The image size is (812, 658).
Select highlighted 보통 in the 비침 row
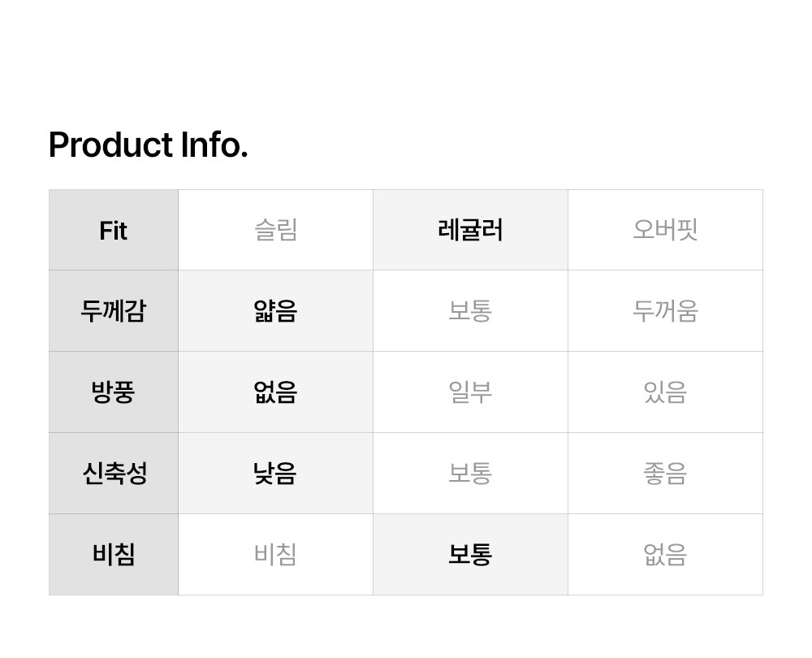470,555
